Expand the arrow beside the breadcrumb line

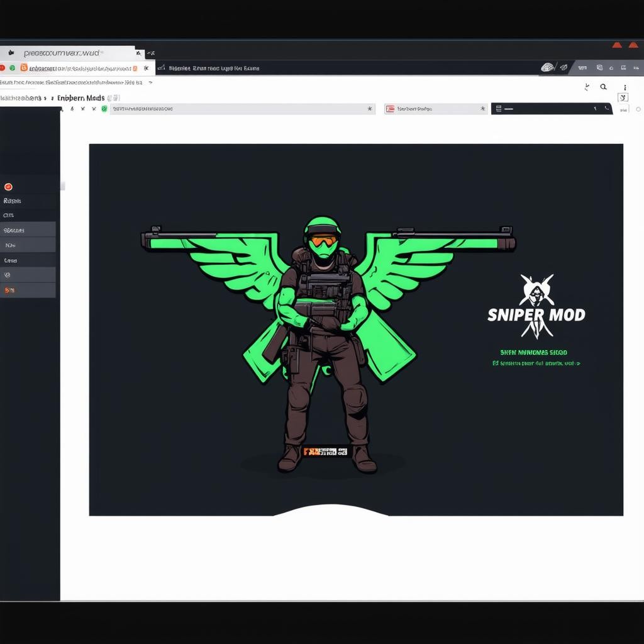click(x=150, y=82)
